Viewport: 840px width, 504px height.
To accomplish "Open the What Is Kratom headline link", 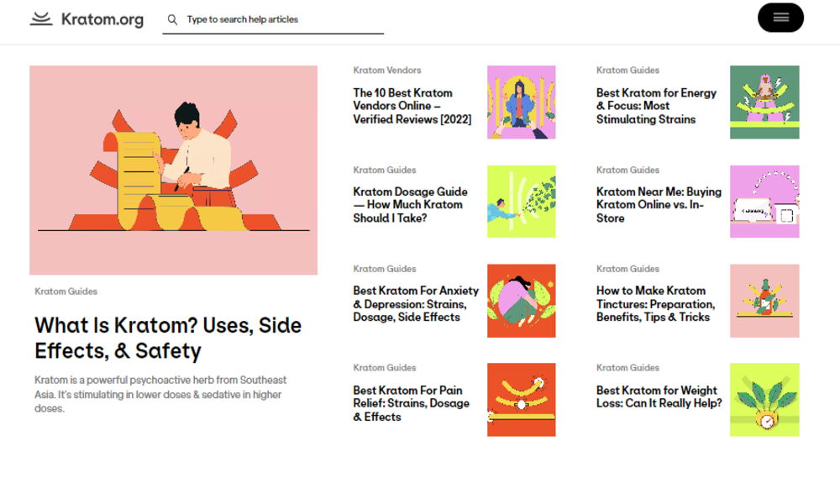I will [x=167, y=338].
